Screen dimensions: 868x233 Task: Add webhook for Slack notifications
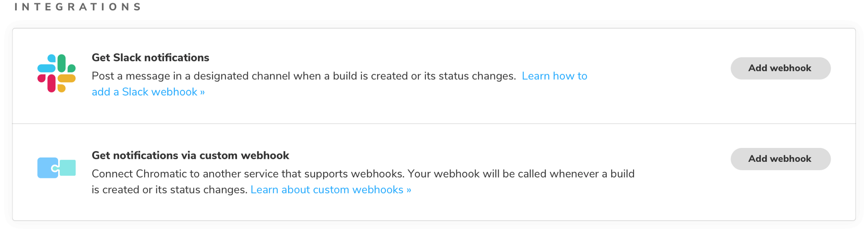pos(780,68)
